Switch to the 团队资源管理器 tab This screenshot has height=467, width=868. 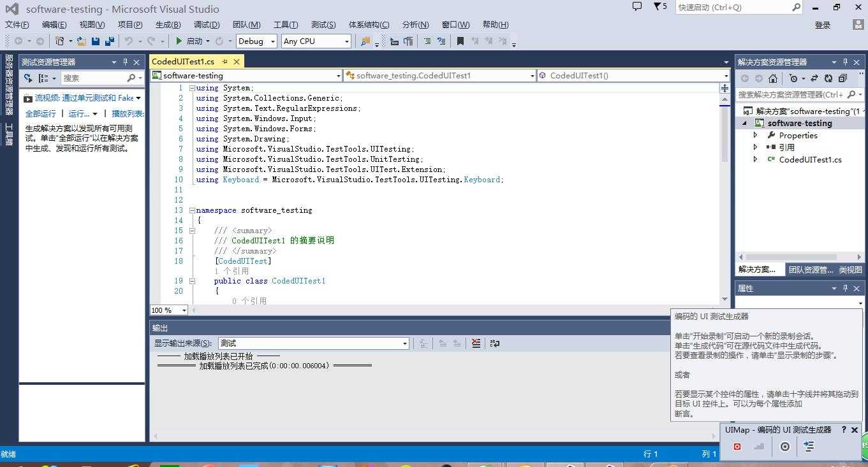(811, 269)
